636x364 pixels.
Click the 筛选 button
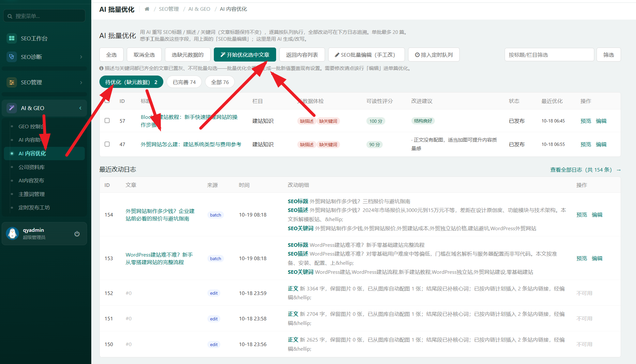click(x=609, y=55)
